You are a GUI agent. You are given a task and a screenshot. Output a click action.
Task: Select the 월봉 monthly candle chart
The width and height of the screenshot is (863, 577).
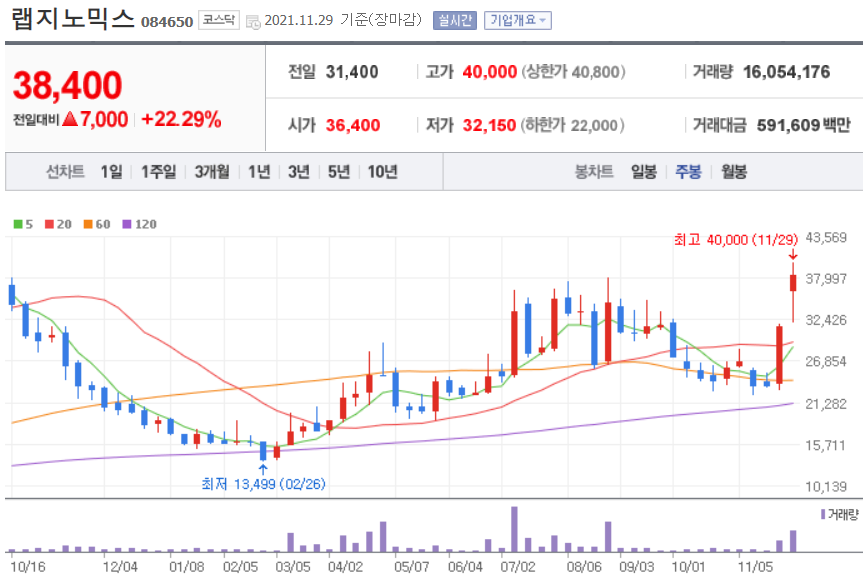(x=734, y=172)
